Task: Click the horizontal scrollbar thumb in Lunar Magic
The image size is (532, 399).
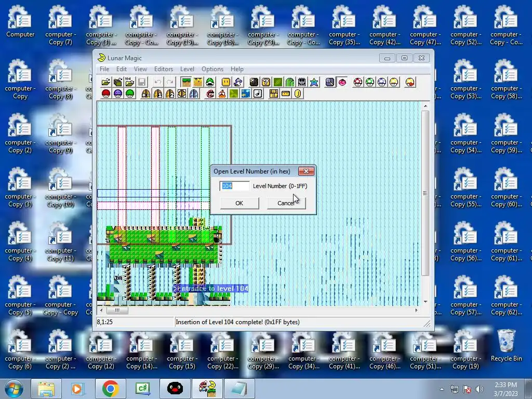Action: click(x=117, y=310)
